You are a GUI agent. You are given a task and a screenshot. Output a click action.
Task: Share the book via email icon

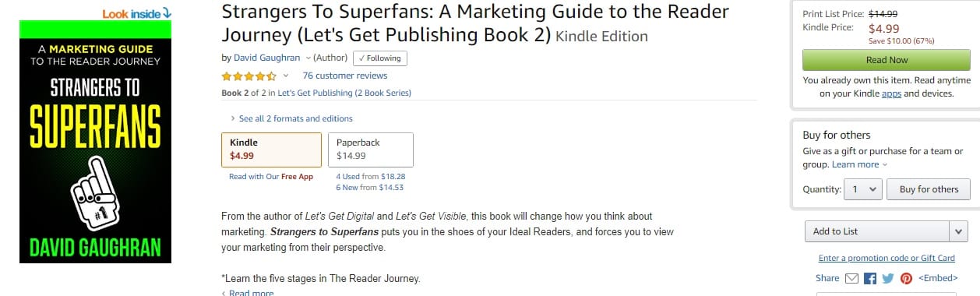851,278
